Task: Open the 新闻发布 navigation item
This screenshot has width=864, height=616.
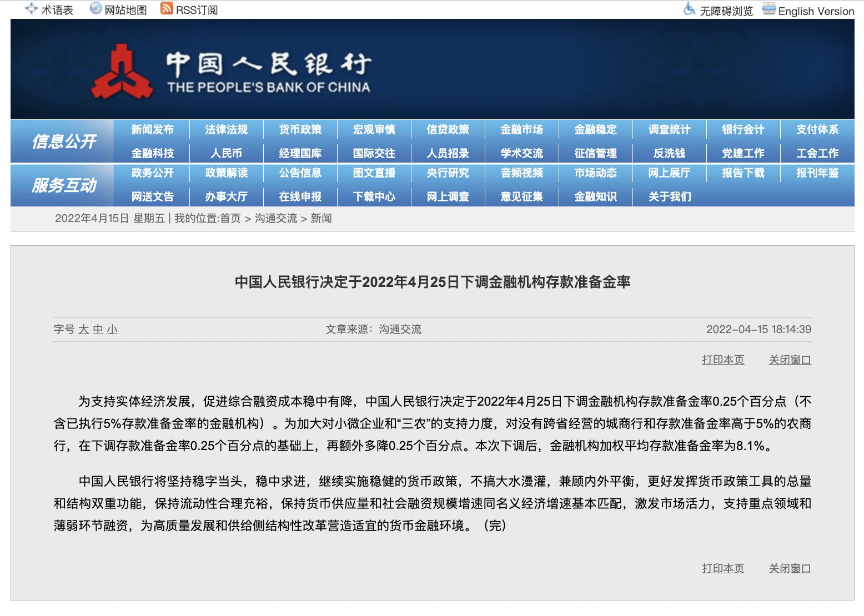Action: click(153, 130)
